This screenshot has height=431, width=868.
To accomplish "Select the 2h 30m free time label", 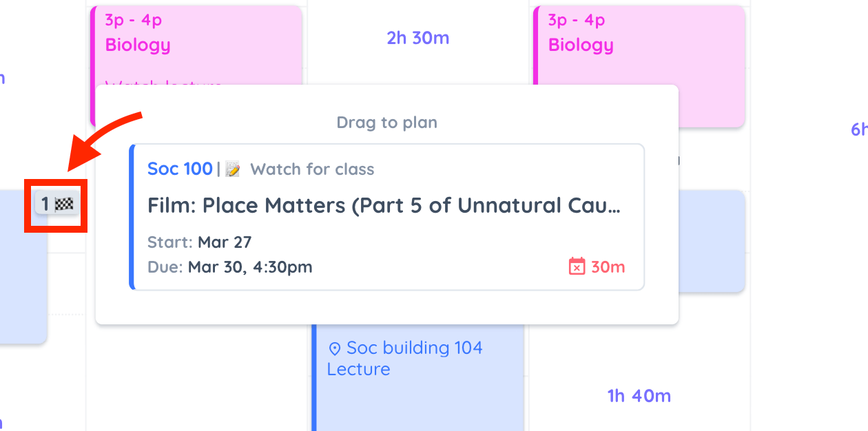I will [x=418, y=38].
